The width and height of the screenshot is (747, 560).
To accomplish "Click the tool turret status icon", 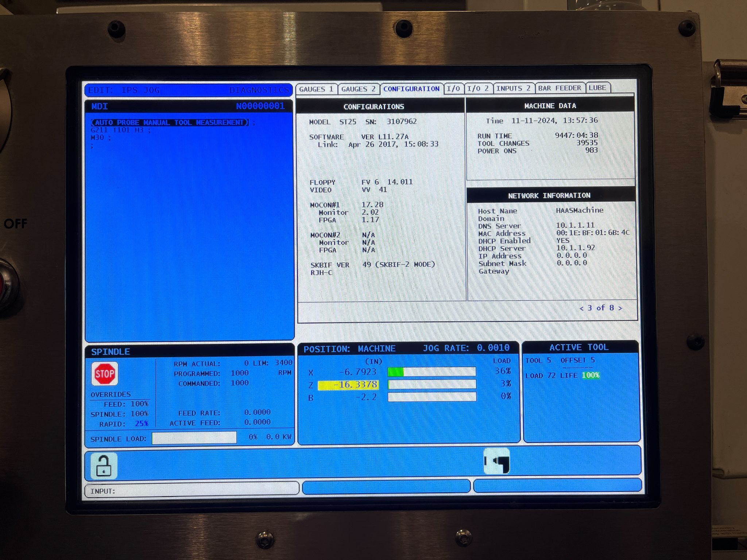I will pyautogui.click(x=496, y=462).
